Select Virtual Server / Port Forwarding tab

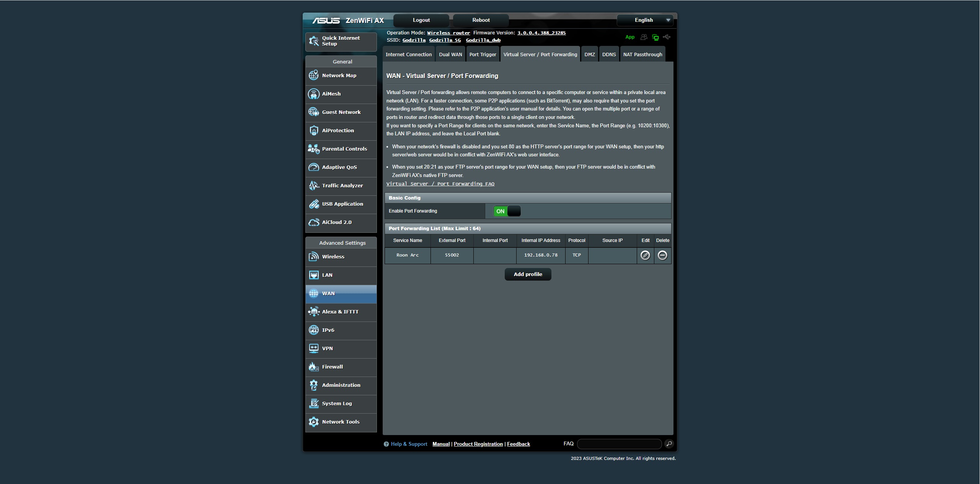tap(540, 54)
